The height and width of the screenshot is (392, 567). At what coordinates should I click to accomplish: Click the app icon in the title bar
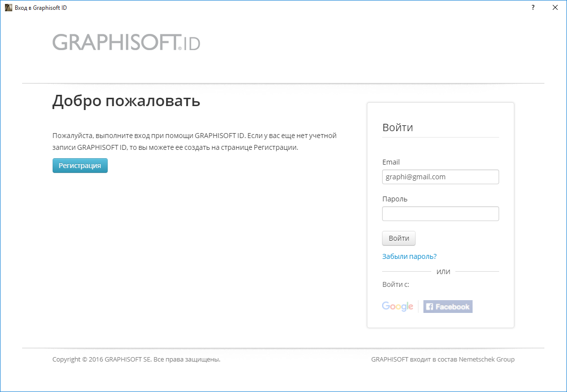(8, 7)
